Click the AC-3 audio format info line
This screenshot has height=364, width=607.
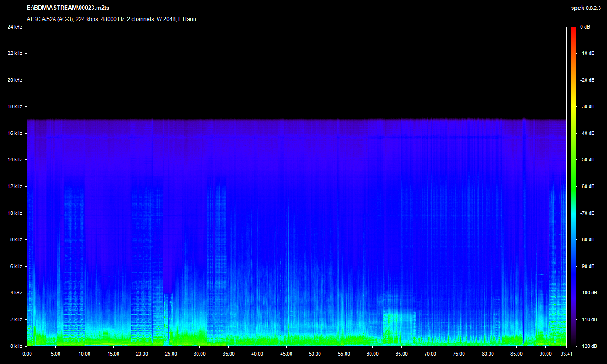[111, 19]
